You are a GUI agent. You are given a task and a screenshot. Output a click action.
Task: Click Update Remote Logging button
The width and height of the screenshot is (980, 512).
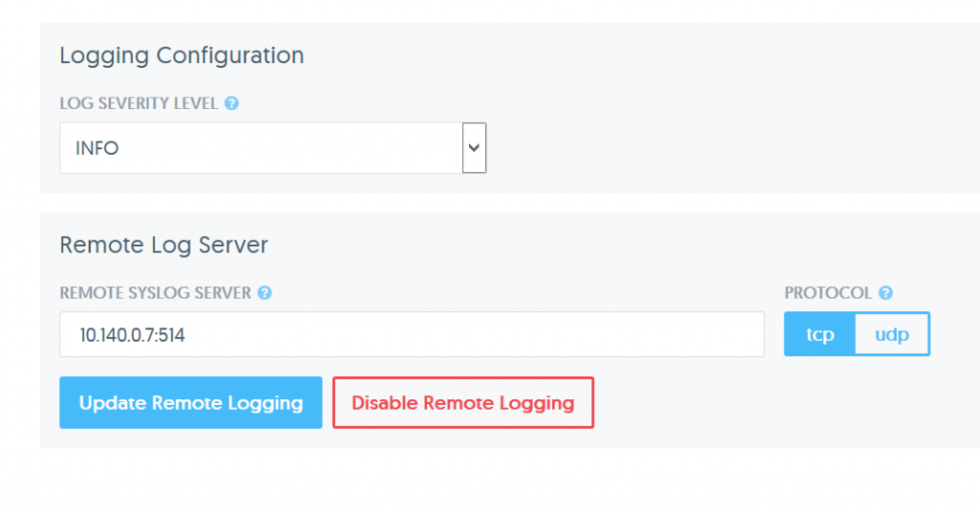click(x=190, y=403)
